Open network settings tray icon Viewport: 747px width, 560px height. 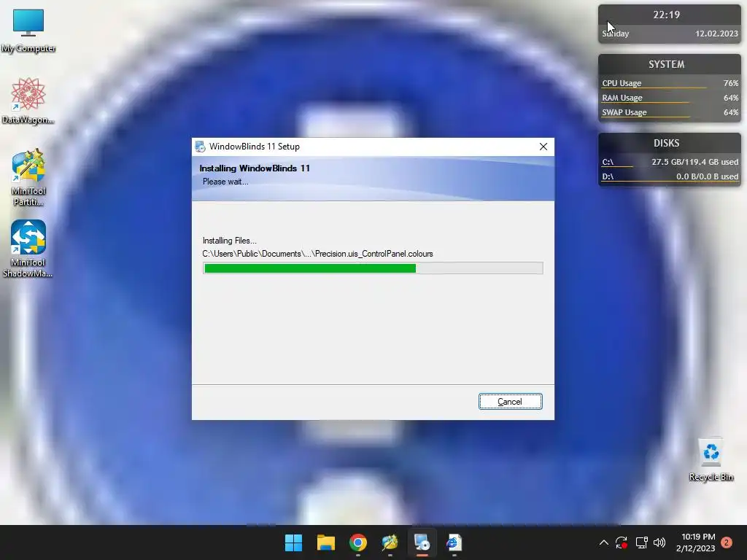[641, 542]
